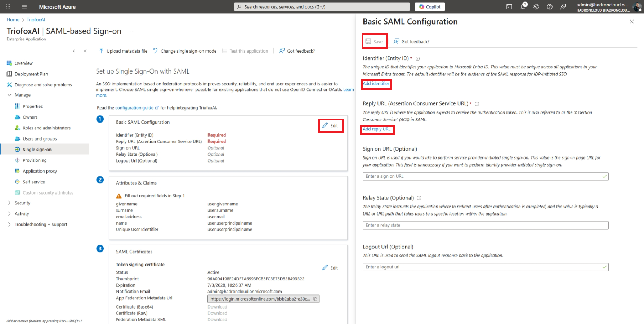Open the TriofoxAI breadcrumb link
This screenshot has height=324, width=644.
(x=36, y=19)
